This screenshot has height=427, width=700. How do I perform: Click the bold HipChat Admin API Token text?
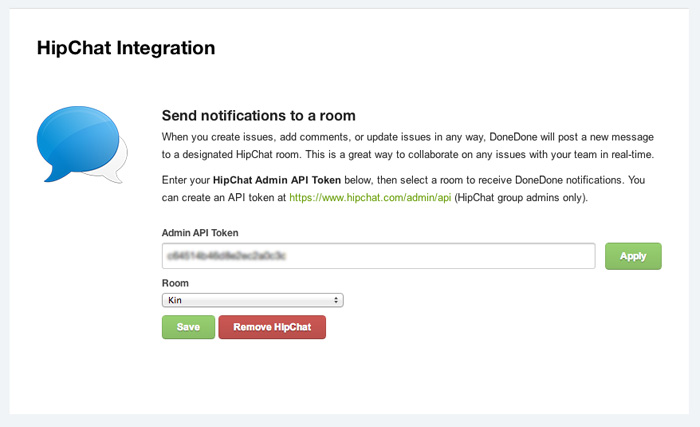277,180
